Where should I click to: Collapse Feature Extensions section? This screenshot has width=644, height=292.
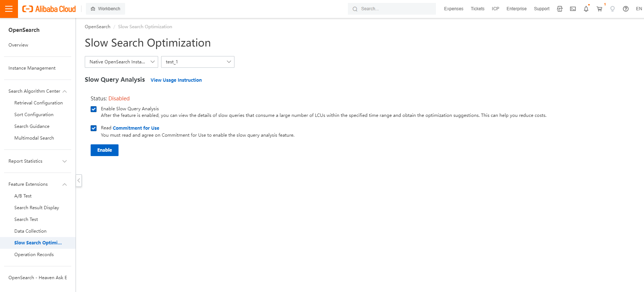[x=37, y=184]
